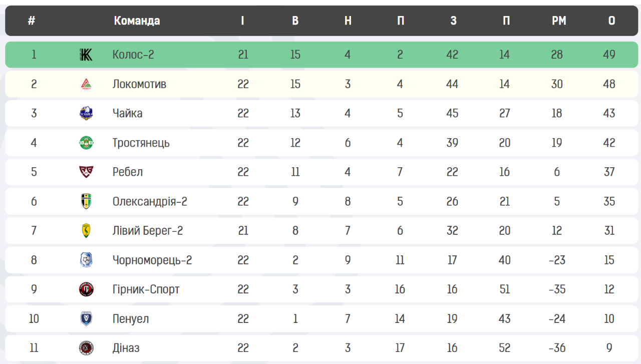Click the РМ column header
This screenshot has width=641, height=364.
click(x=559, y=21)
